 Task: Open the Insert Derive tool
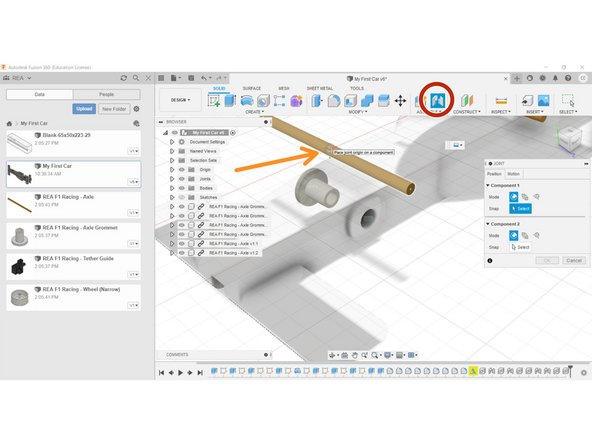click(527, 100)
